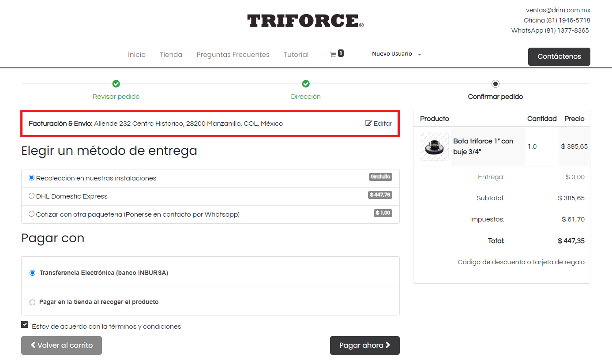Click Volver al carrito button
The width and height of the screenshot is (612, 364).
coord(61,345)
